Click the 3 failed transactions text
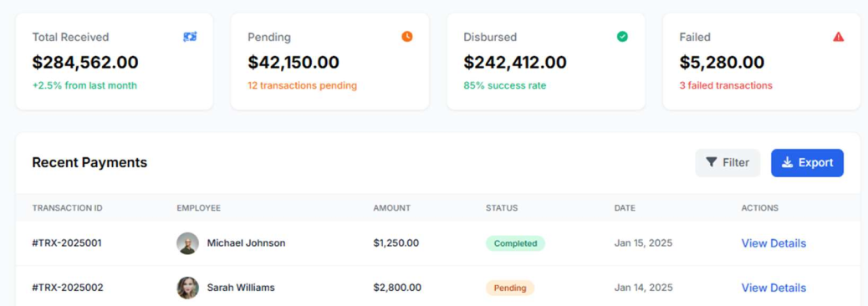868x306 pixels. pos(726,86)
